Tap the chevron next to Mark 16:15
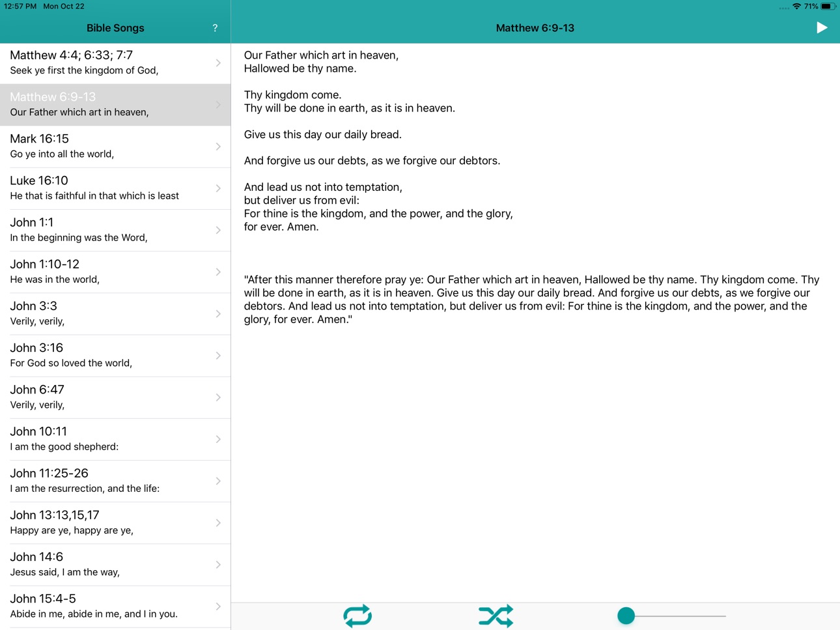The height and width of the screenshot is (630, 840). click(x=218, y=147)
